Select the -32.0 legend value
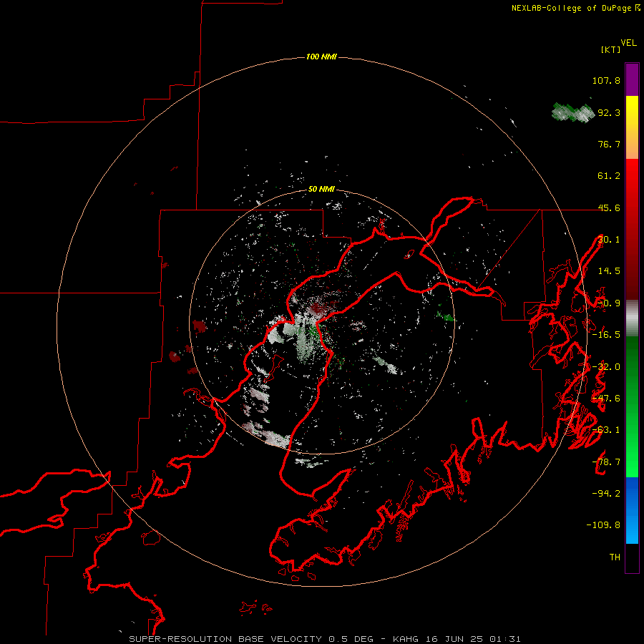644x644 pixels. (606, 367)
